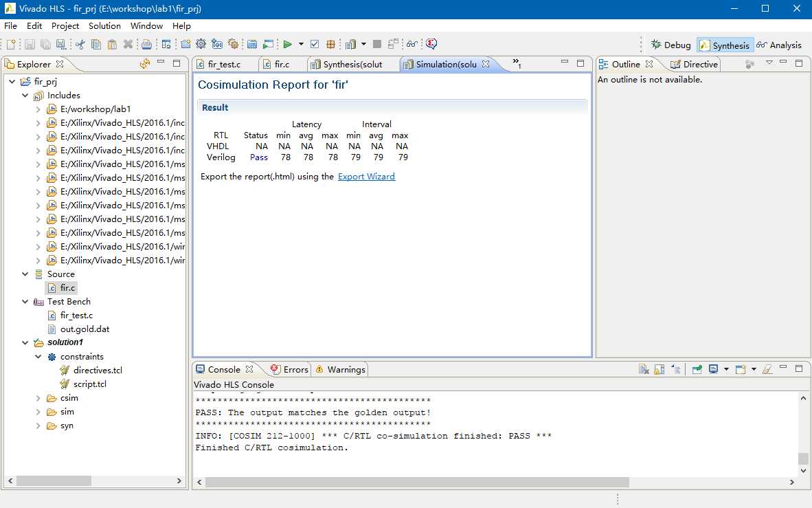Collapse the Includes folder

click(x=25, y=96)
